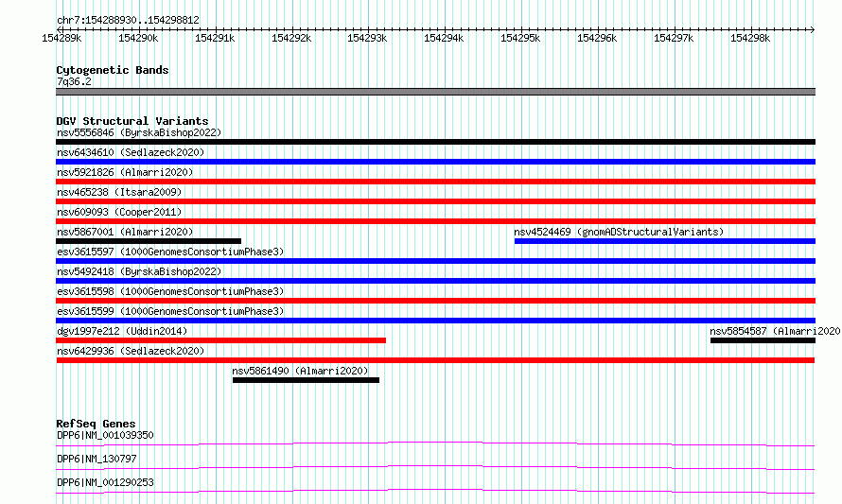
Task: Click the 154290k ruler position label
Action: (138, 38)
